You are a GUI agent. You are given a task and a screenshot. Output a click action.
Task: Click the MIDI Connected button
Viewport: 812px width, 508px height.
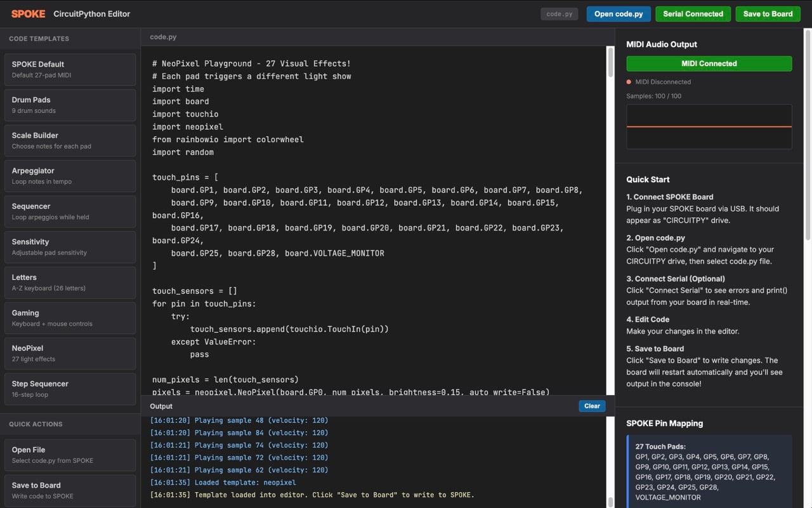click(x=709, y=63)
